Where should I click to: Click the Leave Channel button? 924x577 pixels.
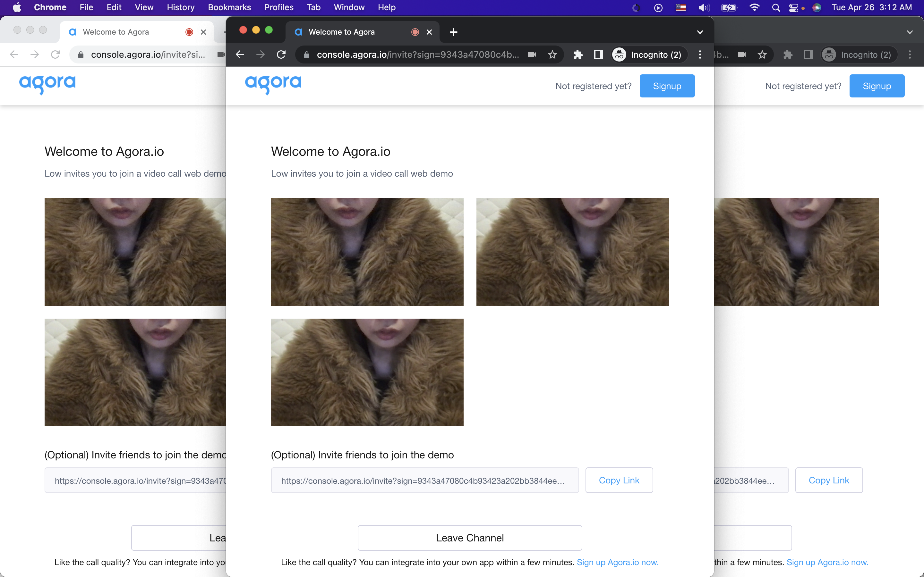[x=470, y=538]
